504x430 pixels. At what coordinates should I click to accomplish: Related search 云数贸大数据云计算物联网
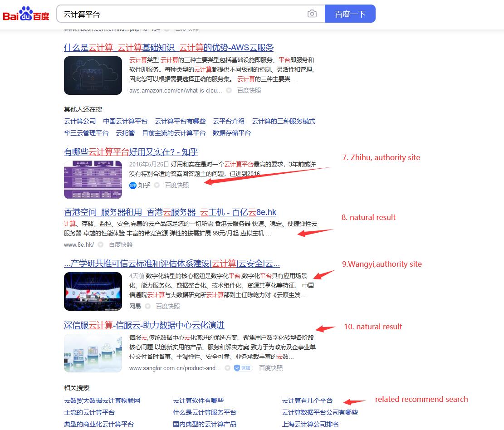coord(102,401)
